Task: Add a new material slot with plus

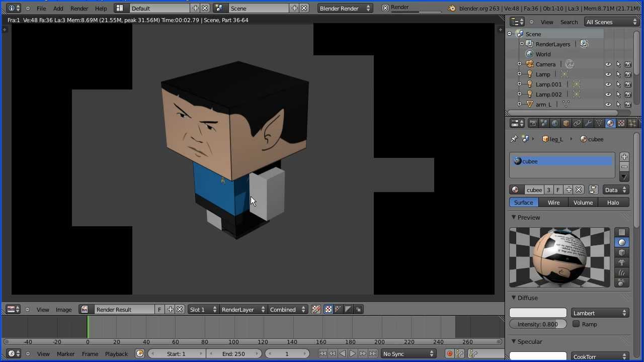Action: click(x=624, y=157)
